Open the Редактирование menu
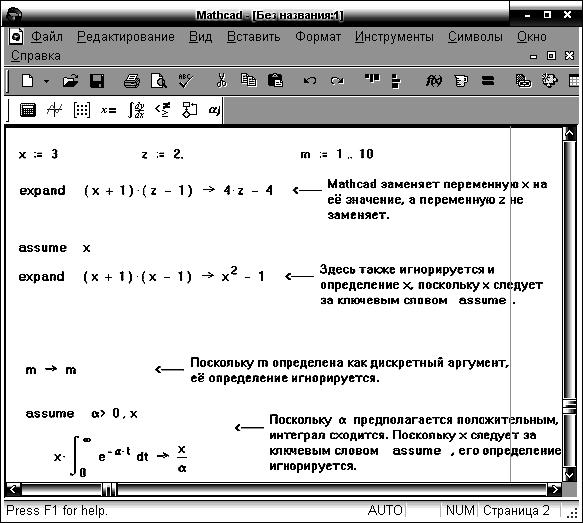The height and width of the screenshot is (523, 583). [126, 37]
